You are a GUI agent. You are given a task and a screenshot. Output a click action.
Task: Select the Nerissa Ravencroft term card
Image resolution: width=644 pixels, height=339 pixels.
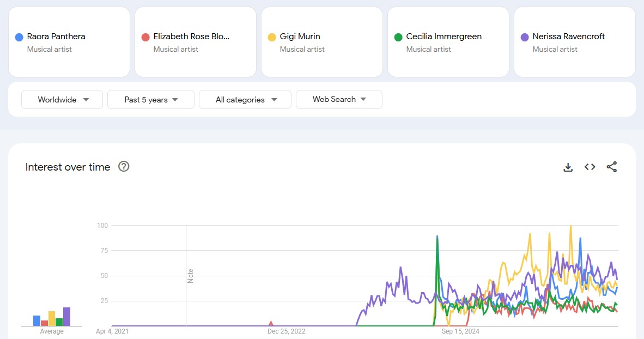pos(575,42)
